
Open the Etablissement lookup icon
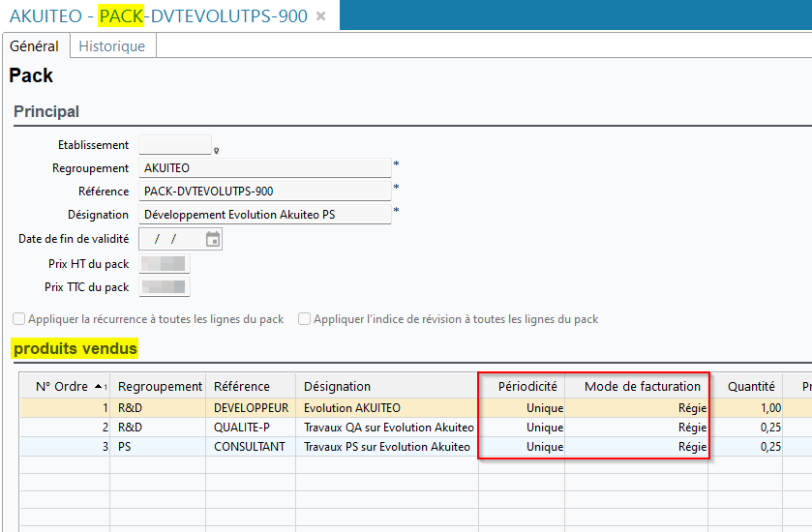tap(217, 151)
